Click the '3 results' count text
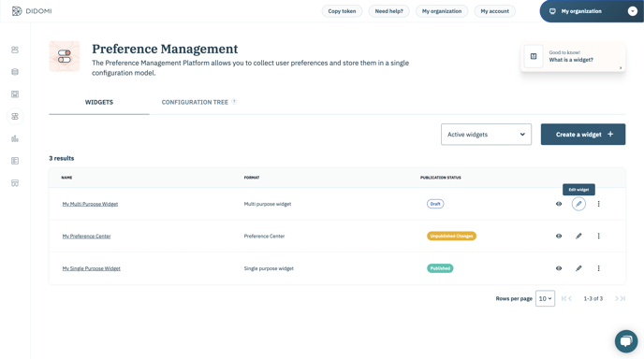The image size is (644, 359). click(62, 158)
